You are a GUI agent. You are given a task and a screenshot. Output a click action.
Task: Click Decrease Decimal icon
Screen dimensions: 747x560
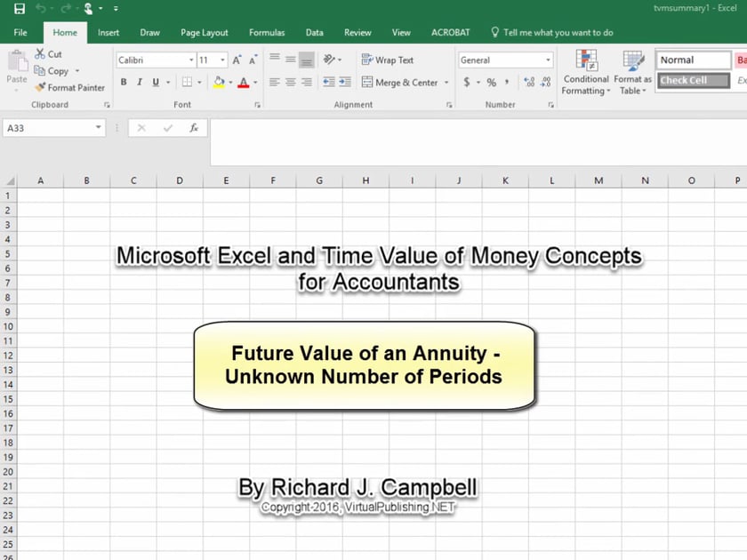tap(545, 82)
